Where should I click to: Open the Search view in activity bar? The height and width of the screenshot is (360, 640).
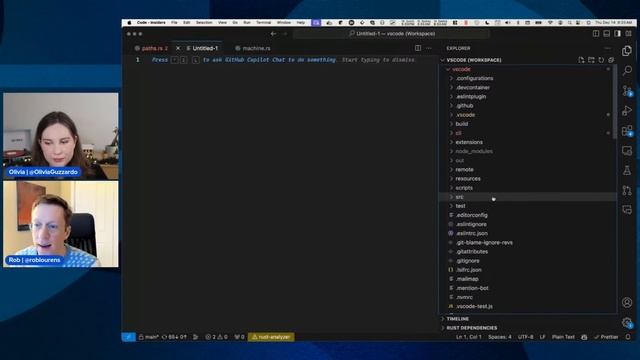click(x=627, y=70)
